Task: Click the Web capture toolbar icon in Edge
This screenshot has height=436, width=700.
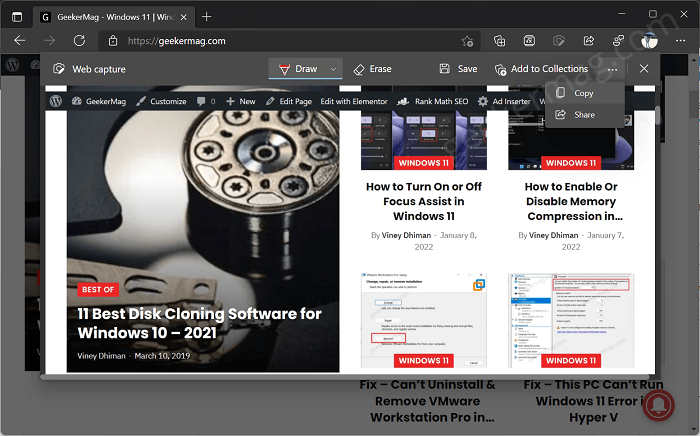Action: pyautogui.click(x=559, y=41)
